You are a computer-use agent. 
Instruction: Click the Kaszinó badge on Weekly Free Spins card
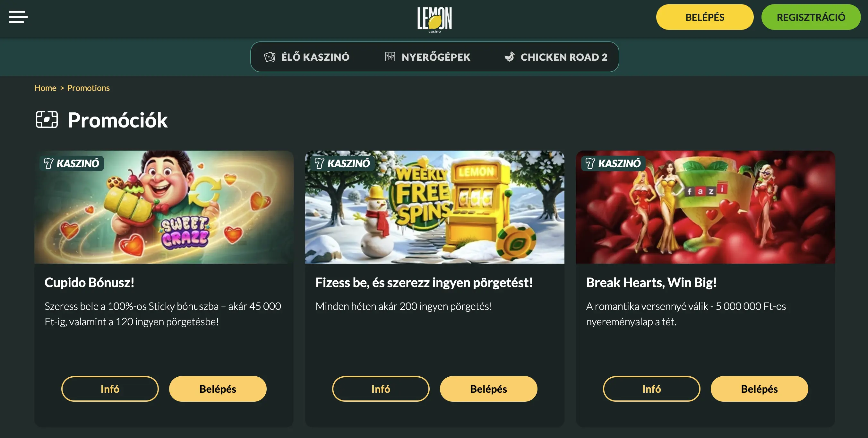tap(342, 163)
